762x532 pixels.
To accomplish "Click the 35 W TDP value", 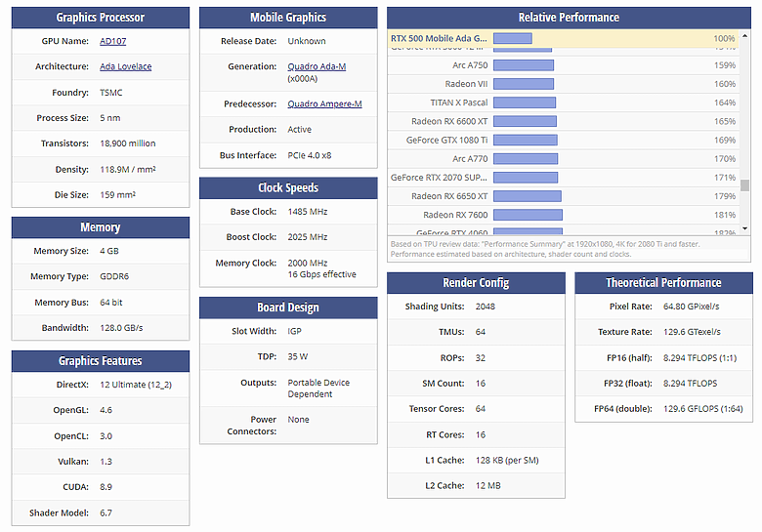I will tap(297, 356).
